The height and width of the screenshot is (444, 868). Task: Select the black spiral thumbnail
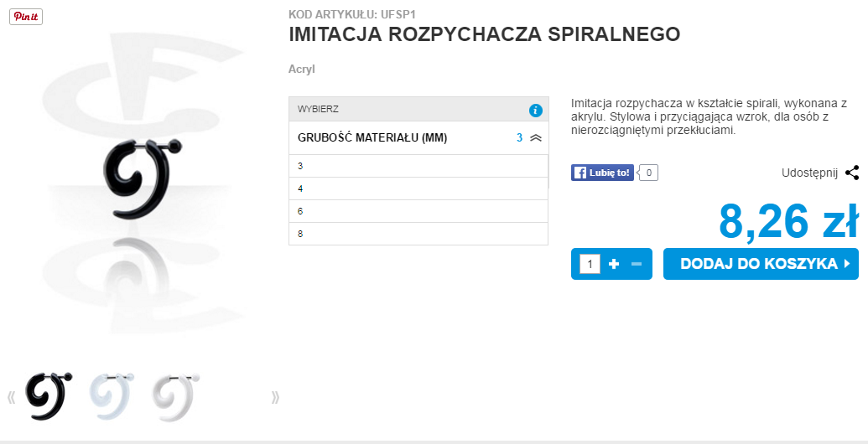(49, 395)
